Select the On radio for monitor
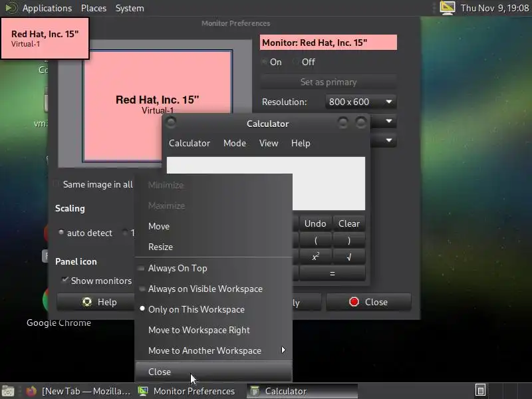The height and width of the screenshot is (399, 532). 272,62
